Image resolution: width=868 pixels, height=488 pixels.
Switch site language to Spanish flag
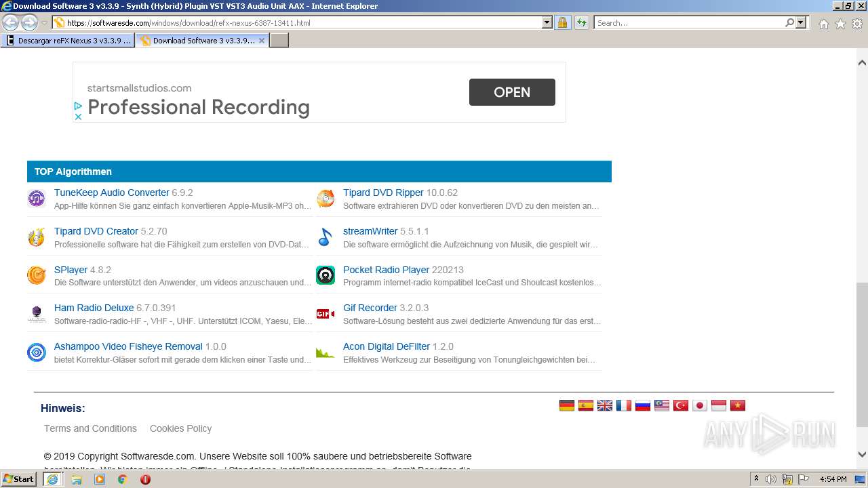click(586, 405)
